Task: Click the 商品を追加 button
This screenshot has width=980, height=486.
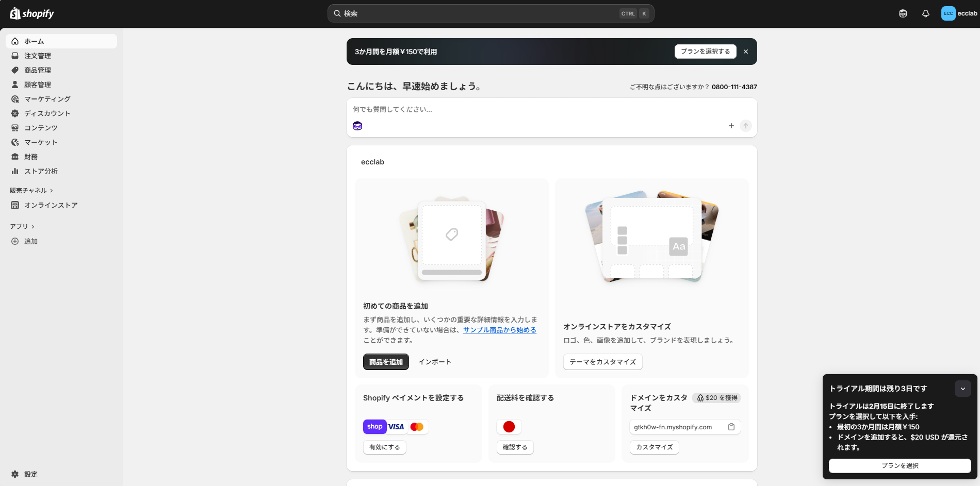Action: [x=386, y=362]
